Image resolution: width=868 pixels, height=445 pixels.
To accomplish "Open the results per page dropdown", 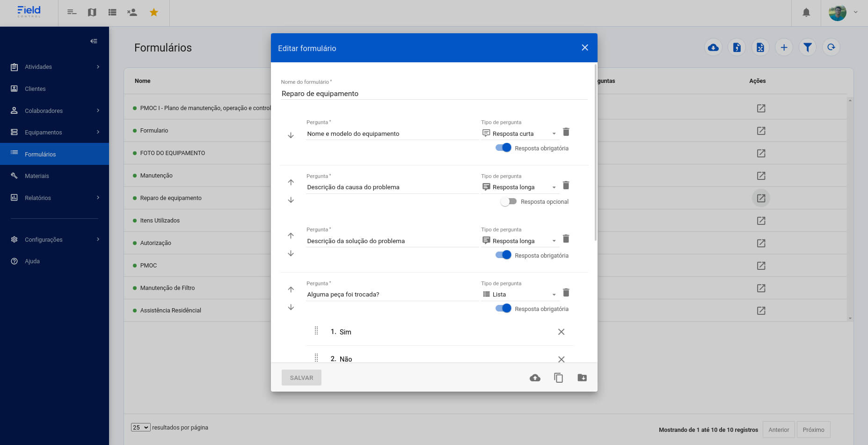I will coord(140,427).
